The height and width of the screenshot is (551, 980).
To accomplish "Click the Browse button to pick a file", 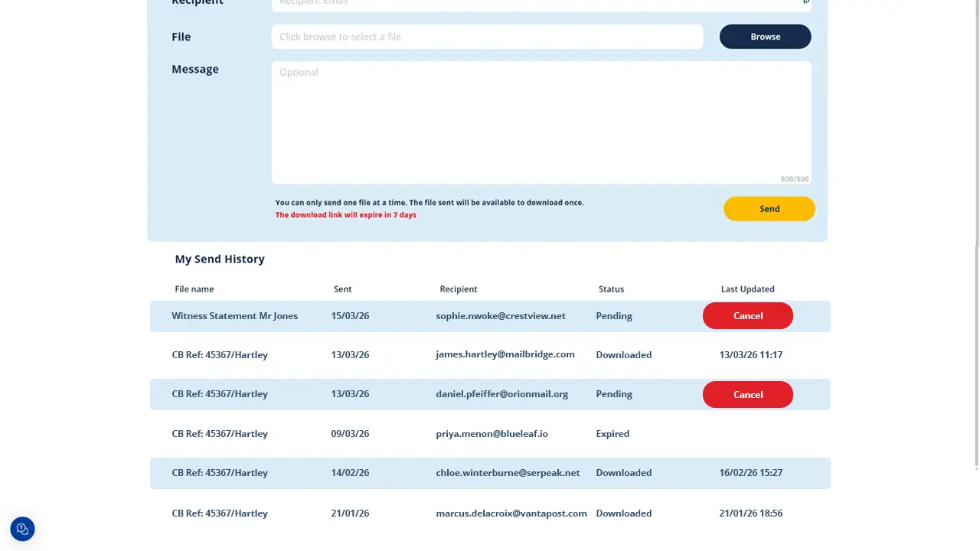I will (x=764, y=36).
